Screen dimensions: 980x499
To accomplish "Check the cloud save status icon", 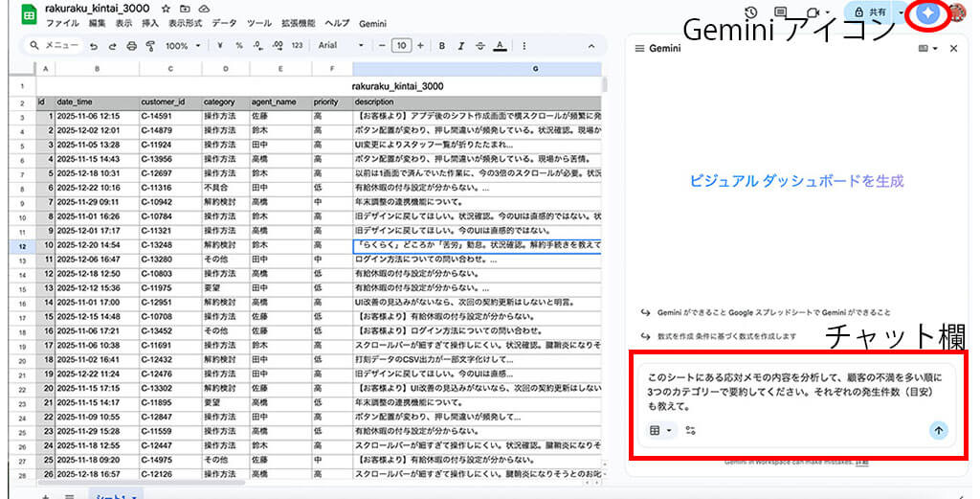I will tap(204, 9).
